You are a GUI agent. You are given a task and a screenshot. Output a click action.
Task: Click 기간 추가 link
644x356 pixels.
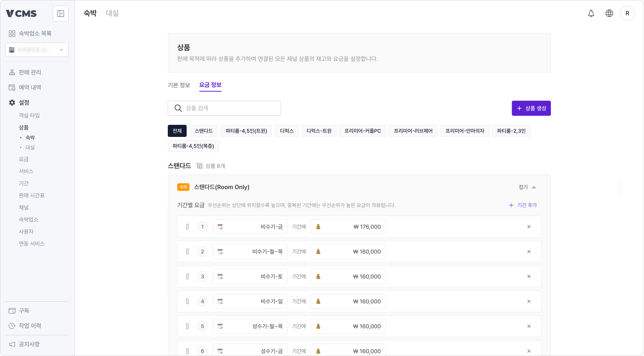pos(523,205)
